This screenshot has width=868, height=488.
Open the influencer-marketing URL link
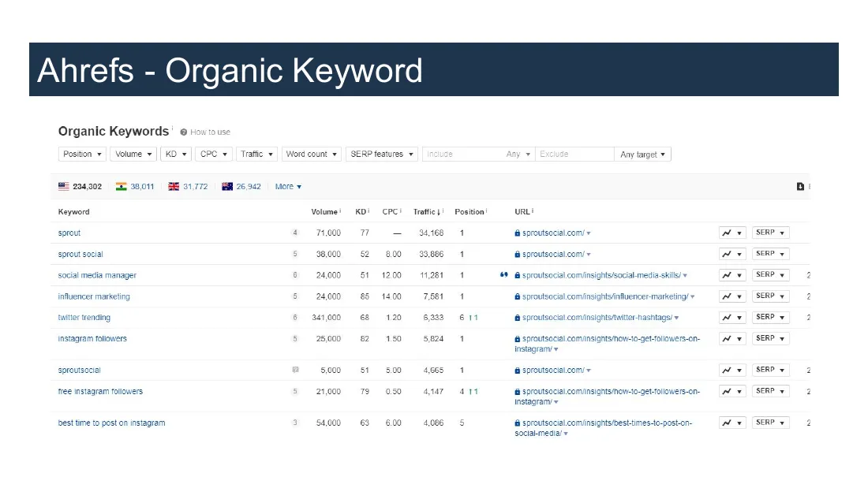point(605,296)
